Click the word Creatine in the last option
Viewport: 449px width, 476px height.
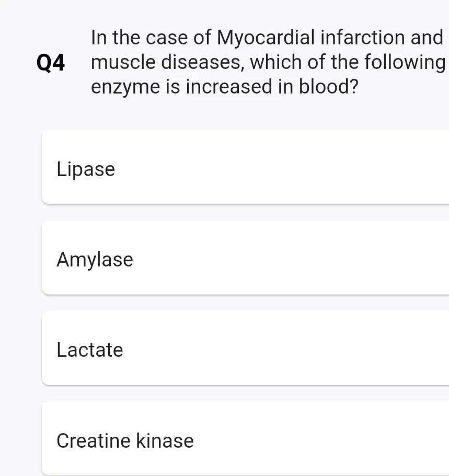[x=94, y=440]
